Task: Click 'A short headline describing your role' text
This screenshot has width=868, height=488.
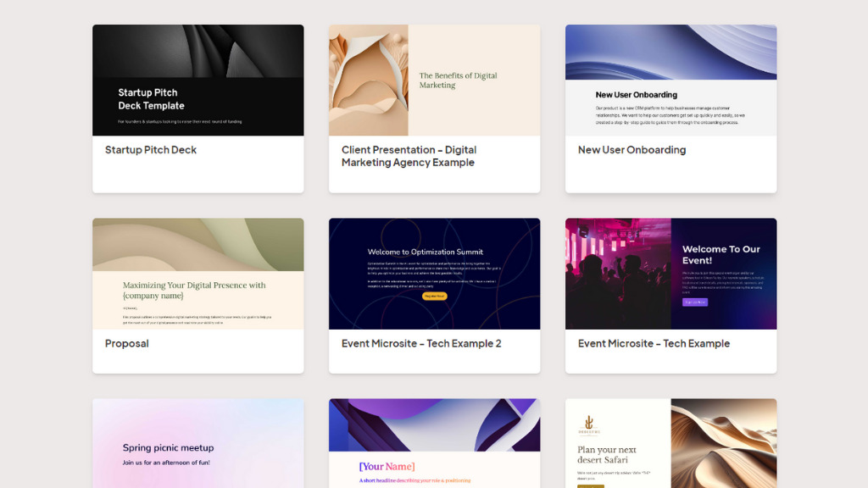Action: pos(415,480)
